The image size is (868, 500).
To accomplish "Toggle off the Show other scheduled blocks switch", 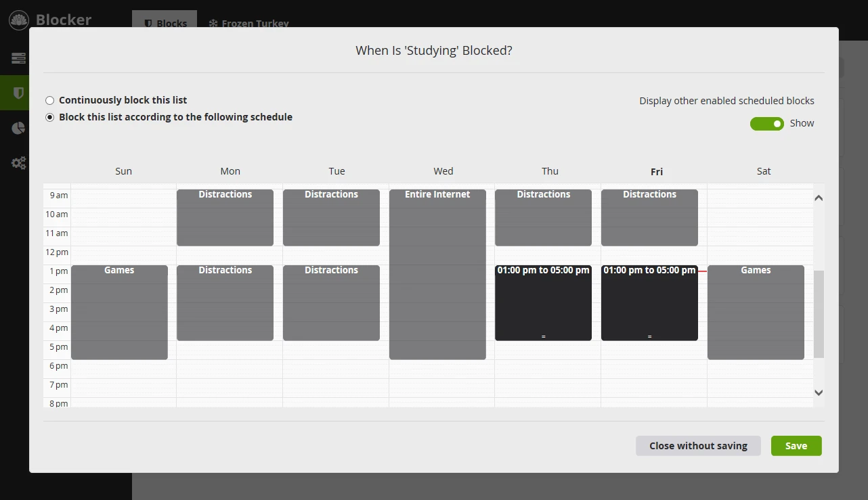I will (x=766, y=123).
